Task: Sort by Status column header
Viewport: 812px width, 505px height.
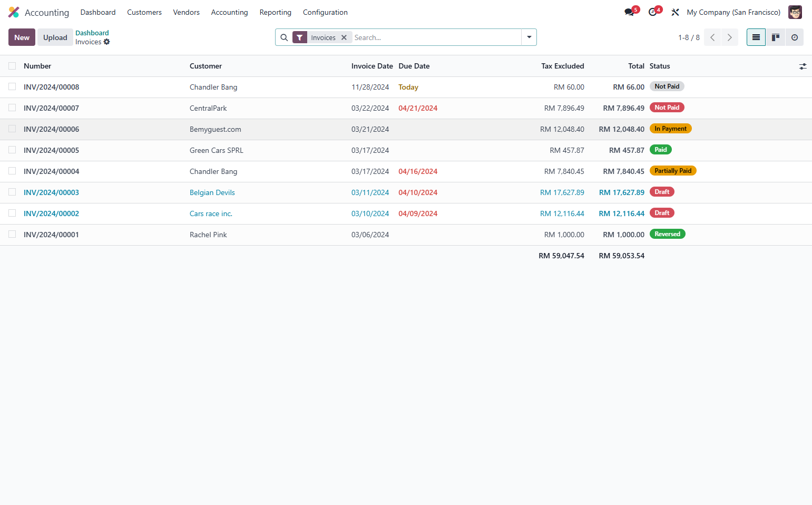Action: (x=660, y=66)
